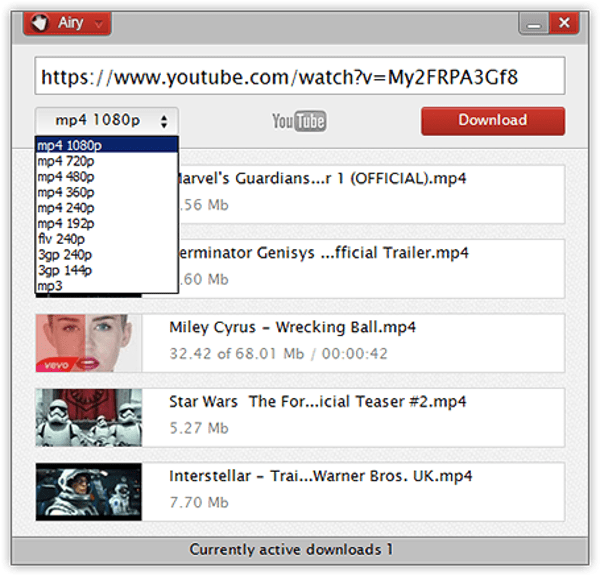600x576 pixels.
Task: Click the YouTube URL input field
Action: 299,76
